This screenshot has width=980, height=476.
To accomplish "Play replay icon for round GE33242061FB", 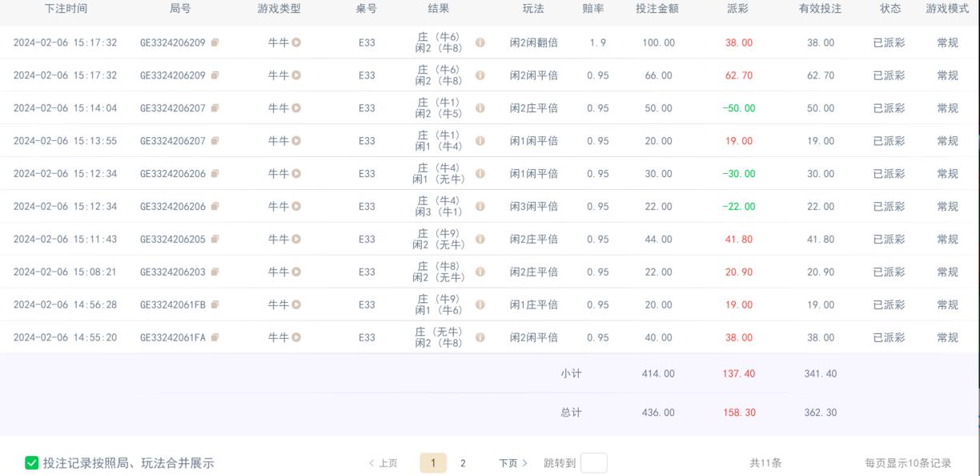I will [x=296, y=305].
